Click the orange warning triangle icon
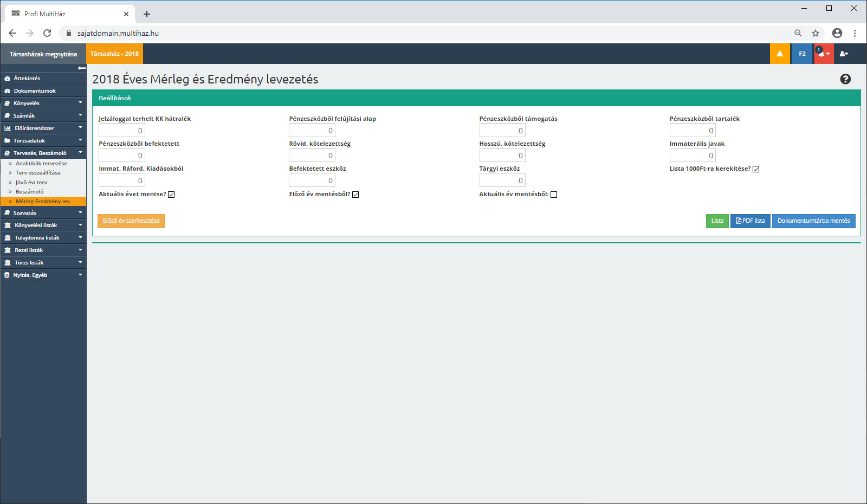This screenshot has width=867, height=504. [x=780, y=54]
